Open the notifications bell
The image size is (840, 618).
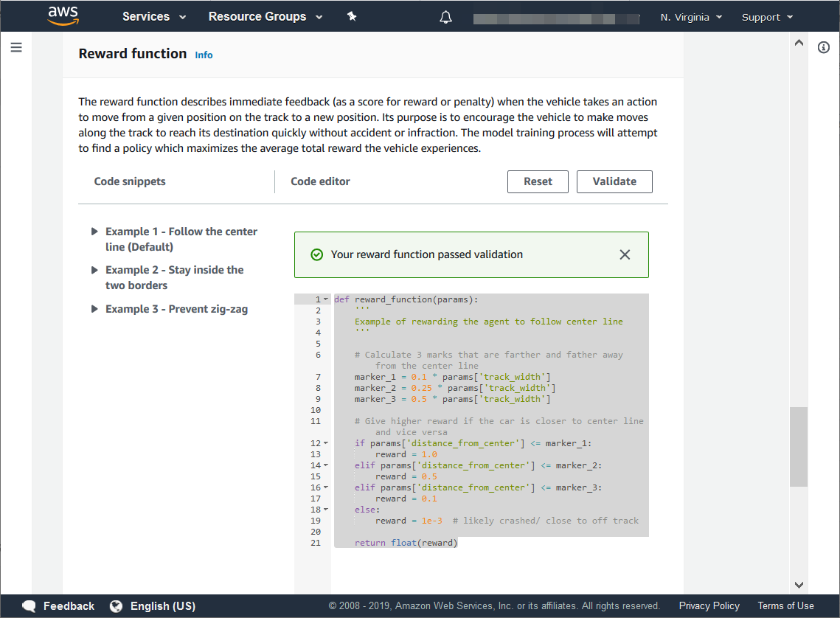tap(445, 17)
